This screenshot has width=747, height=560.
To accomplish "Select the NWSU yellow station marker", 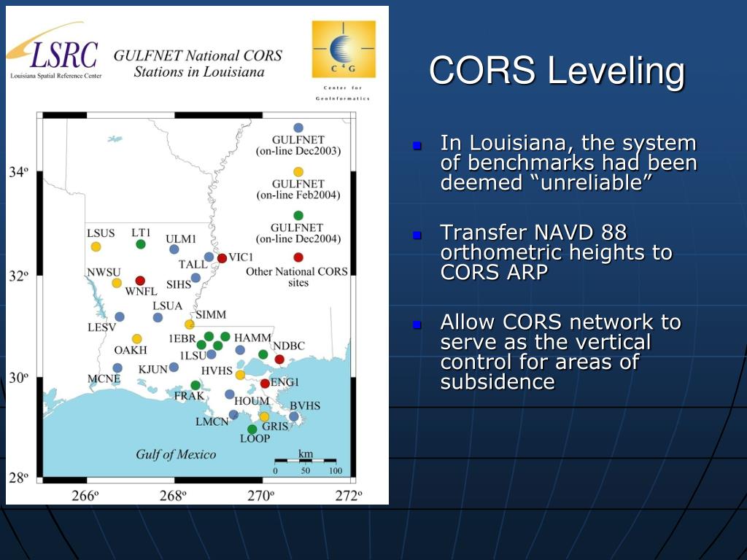I will pyautogui.click(x=117, y=283).
